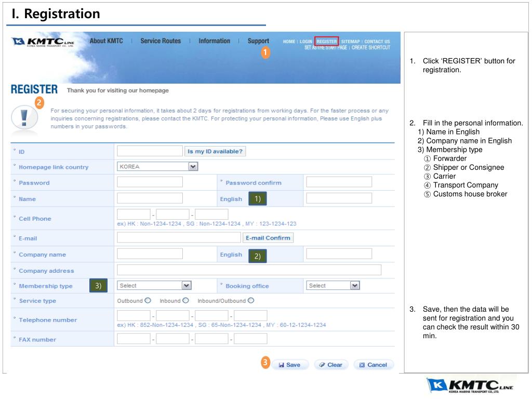Open the Information menu
Screen dimensions: 532x399
tap(214, 41)
